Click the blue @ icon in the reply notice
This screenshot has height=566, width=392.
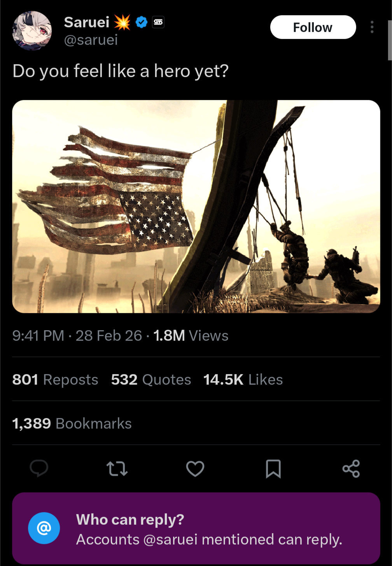coord(44,528)
